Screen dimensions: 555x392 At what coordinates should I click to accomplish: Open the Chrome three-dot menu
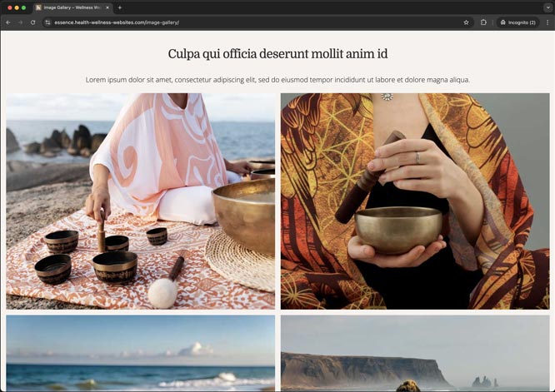[547, 22]
